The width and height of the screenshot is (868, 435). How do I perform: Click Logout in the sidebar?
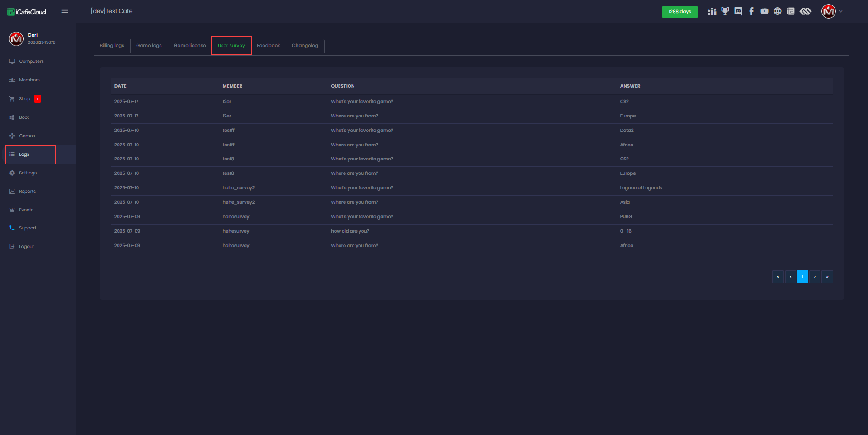click(x=26, y=247)
